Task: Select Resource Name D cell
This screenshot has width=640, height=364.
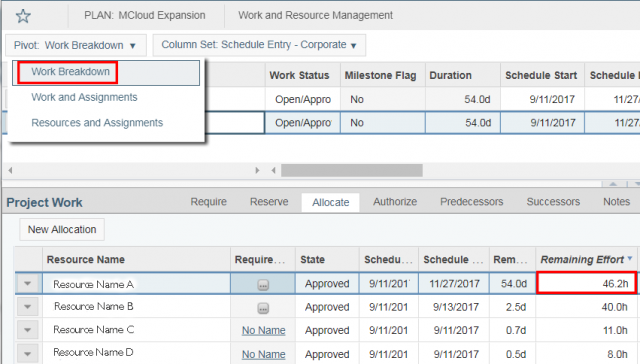Action: 136,353
